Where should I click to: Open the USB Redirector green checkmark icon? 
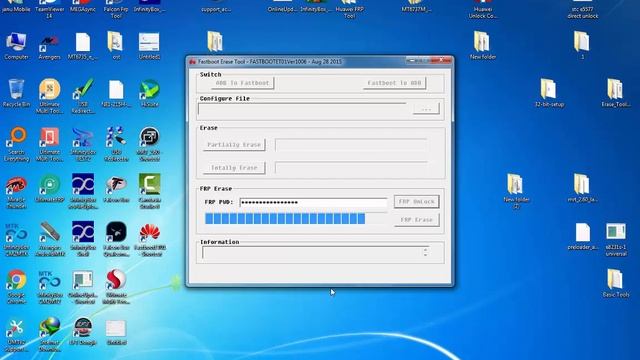83,89
